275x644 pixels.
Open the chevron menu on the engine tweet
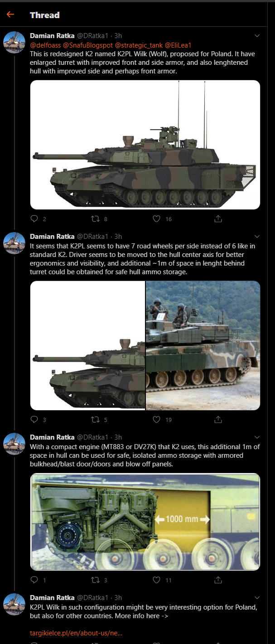click(257, 437)
